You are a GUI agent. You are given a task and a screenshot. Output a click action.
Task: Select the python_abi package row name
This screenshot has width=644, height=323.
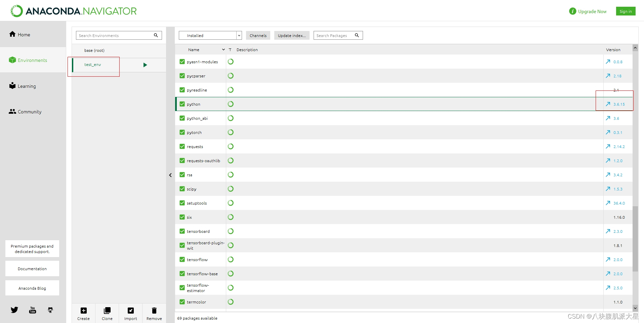tap(197, 118)
